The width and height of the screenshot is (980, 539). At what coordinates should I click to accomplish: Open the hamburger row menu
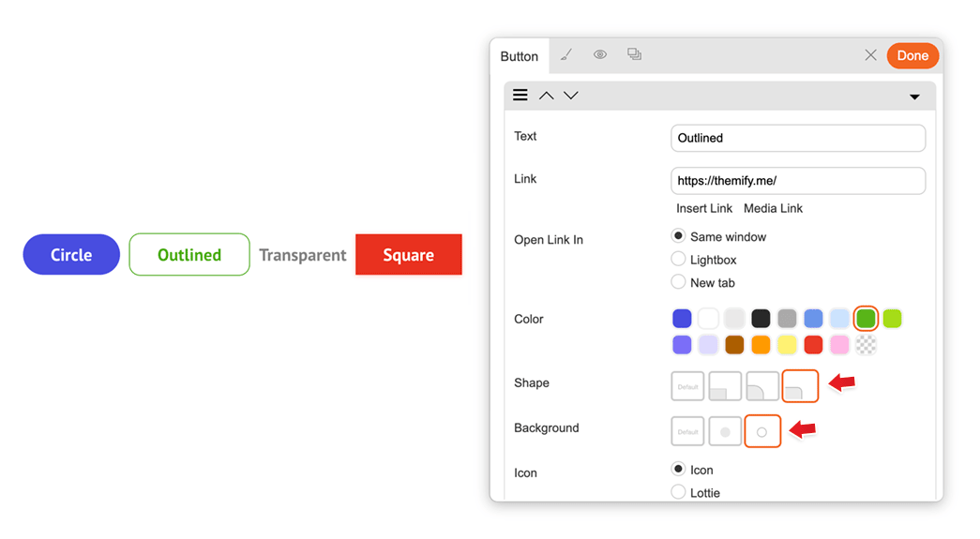coord(520,95)
